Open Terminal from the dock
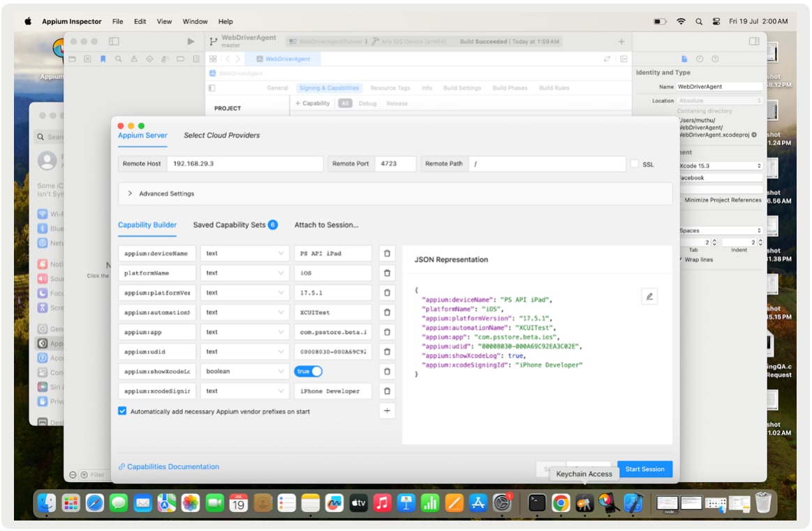This screenshot has width=812, height=531. coord(537,502)
